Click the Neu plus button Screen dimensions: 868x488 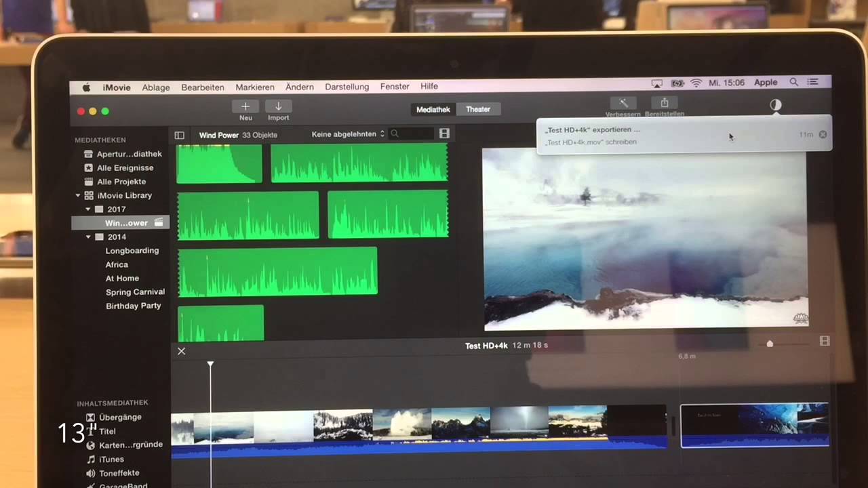click(245, 106)
